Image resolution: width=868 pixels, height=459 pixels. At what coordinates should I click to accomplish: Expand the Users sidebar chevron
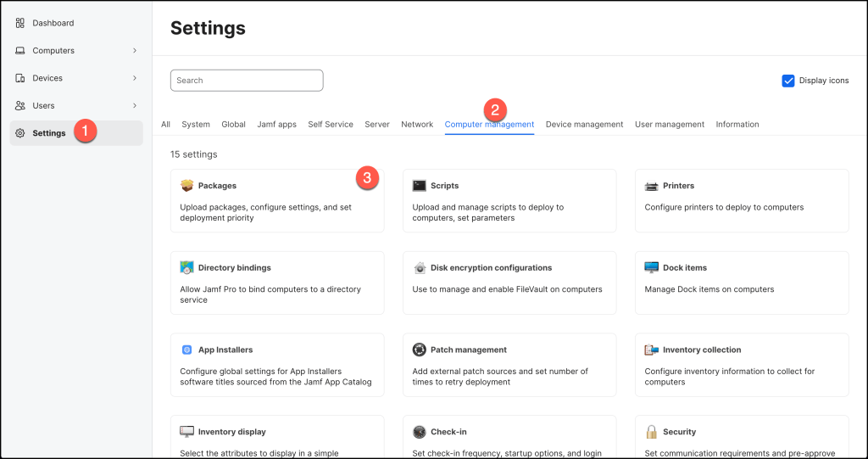[135, 105]
